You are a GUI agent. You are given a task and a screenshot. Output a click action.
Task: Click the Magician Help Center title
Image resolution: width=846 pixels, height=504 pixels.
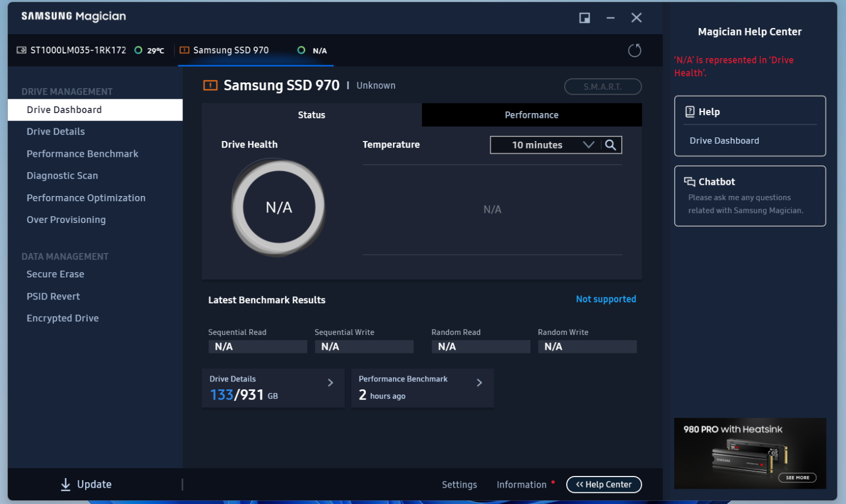pyautogui.click(x=750, y=32)
